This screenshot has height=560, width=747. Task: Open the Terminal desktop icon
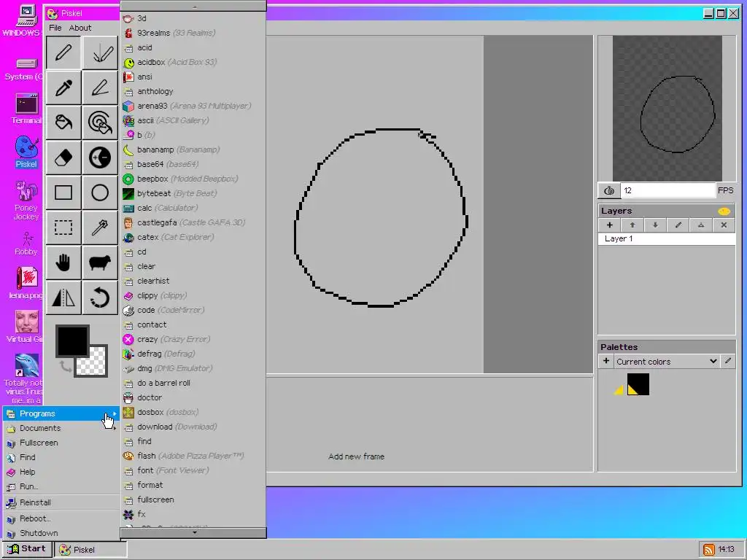26,109
